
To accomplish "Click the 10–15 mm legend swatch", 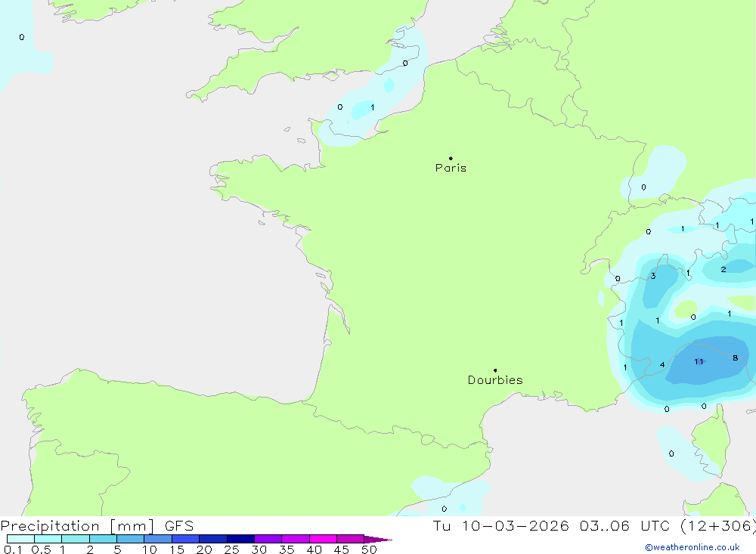I will point(158,539).
